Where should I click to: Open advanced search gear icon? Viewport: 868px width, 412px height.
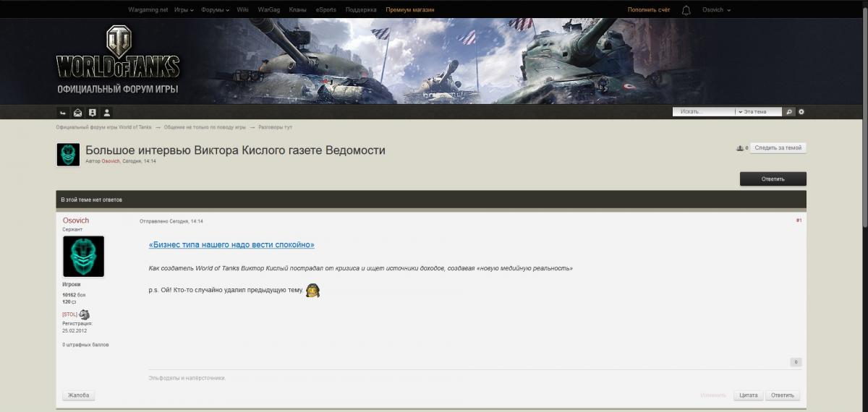point(801,112)
